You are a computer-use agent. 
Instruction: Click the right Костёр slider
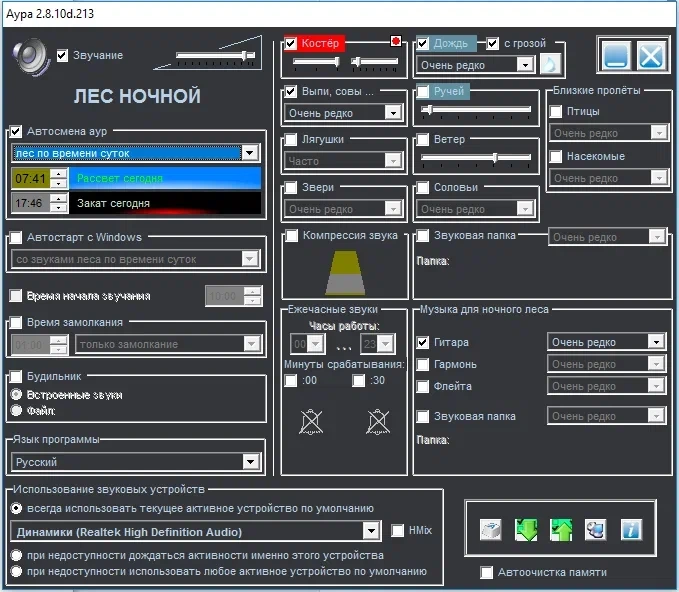[374, 62]
